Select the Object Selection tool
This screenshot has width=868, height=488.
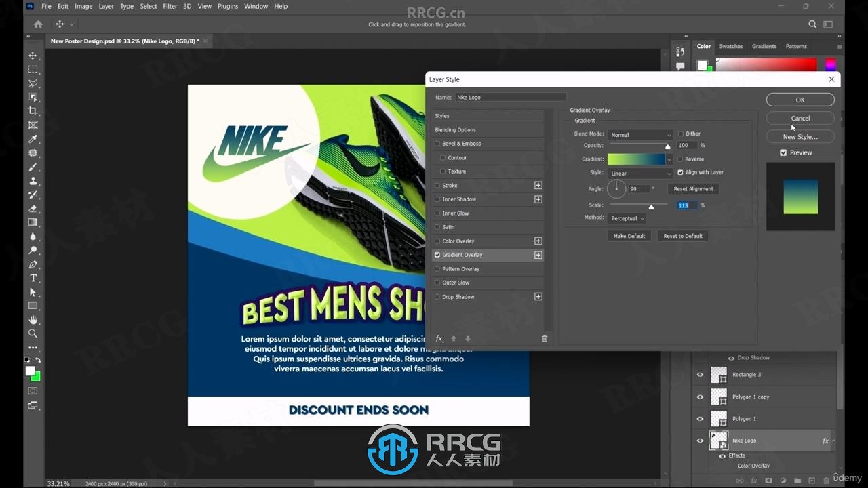tap(33, 97)
